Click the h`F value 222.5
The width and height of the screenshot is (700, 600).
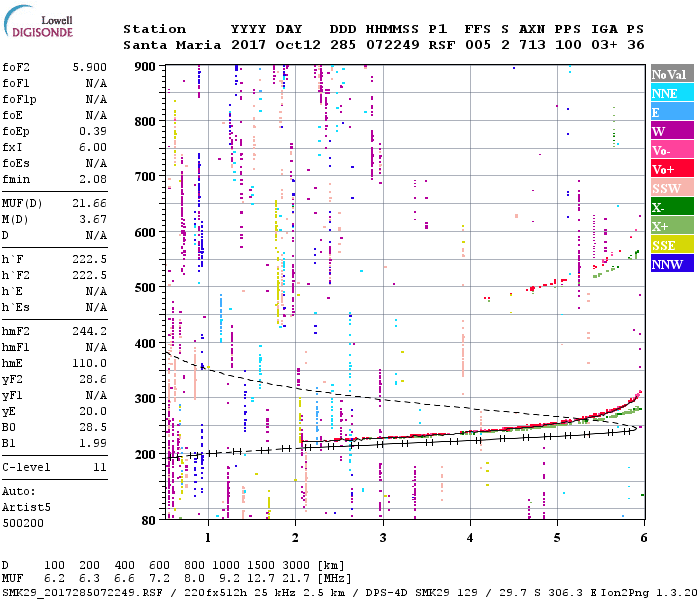point(90,259)
